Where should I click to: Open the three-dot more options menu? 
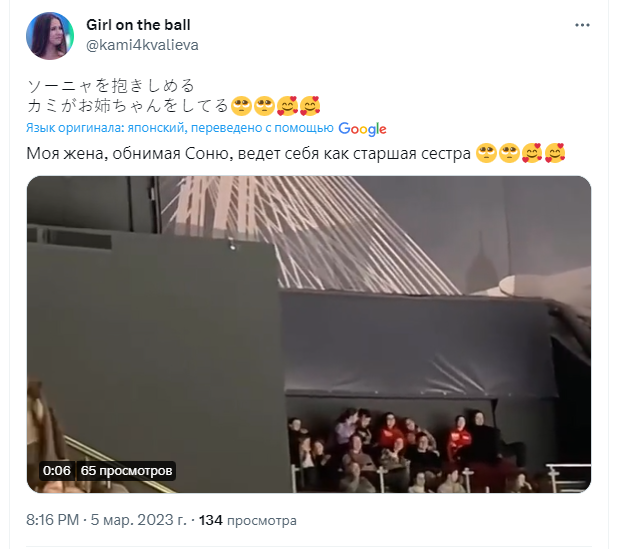(x=582, y=25)
